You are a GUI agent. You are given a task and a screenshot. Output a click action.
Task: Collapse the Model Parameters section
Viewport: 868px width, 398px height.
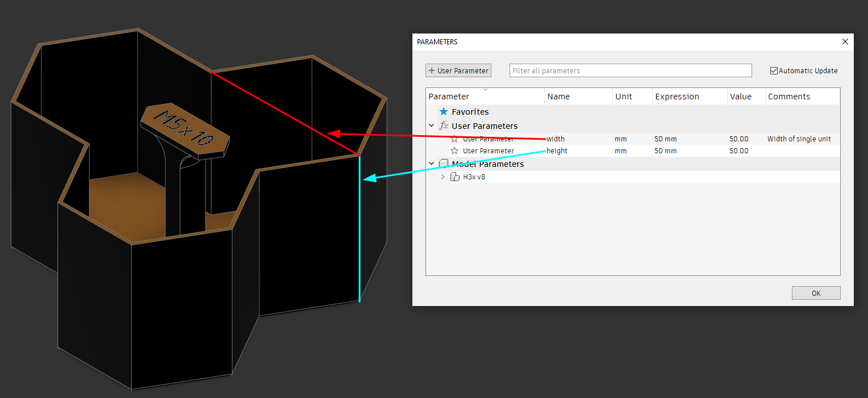tap(431, 163)
